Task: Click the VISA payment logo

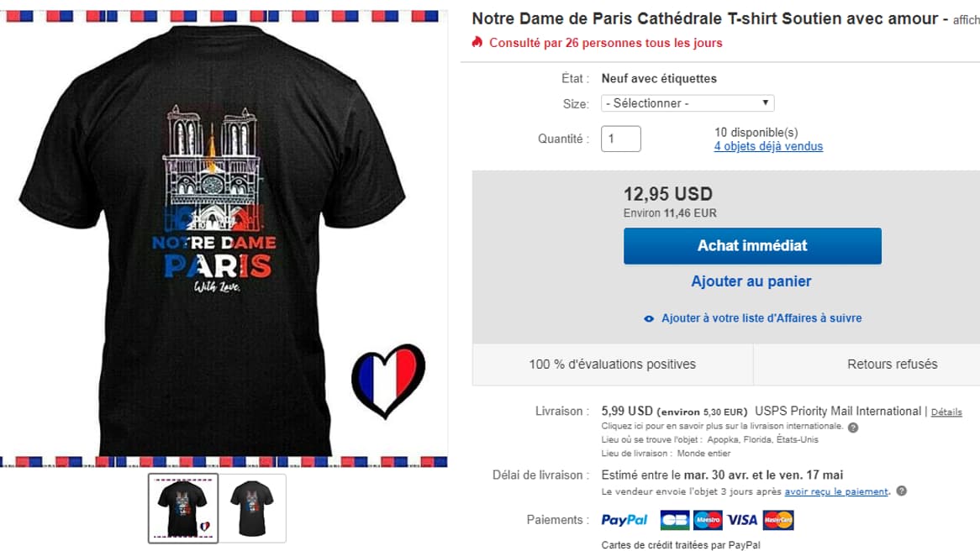Action: 742,520
